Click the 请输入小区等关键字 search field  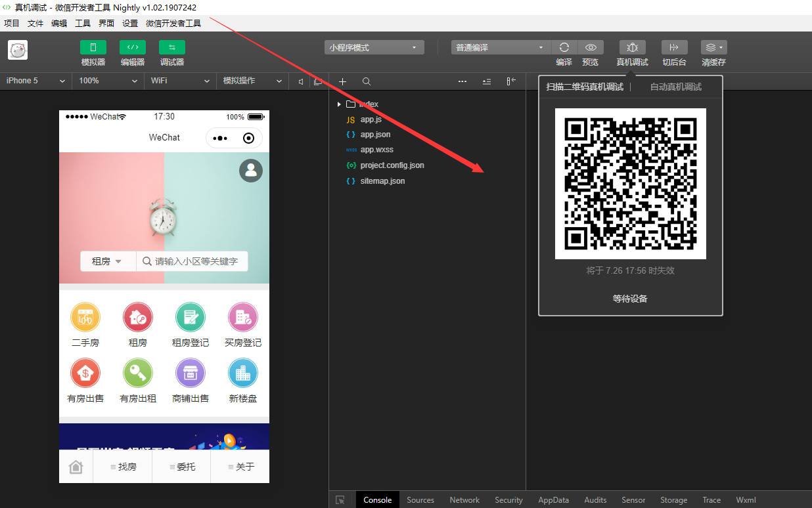[192, 261]
